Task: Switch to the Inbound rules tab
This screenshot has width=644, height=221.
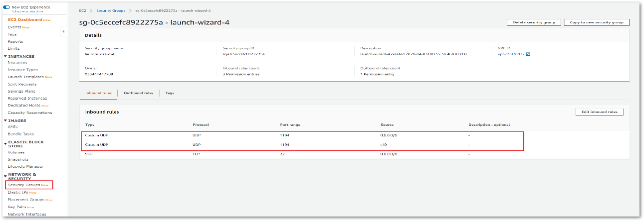Action: [x=98, y=93]
